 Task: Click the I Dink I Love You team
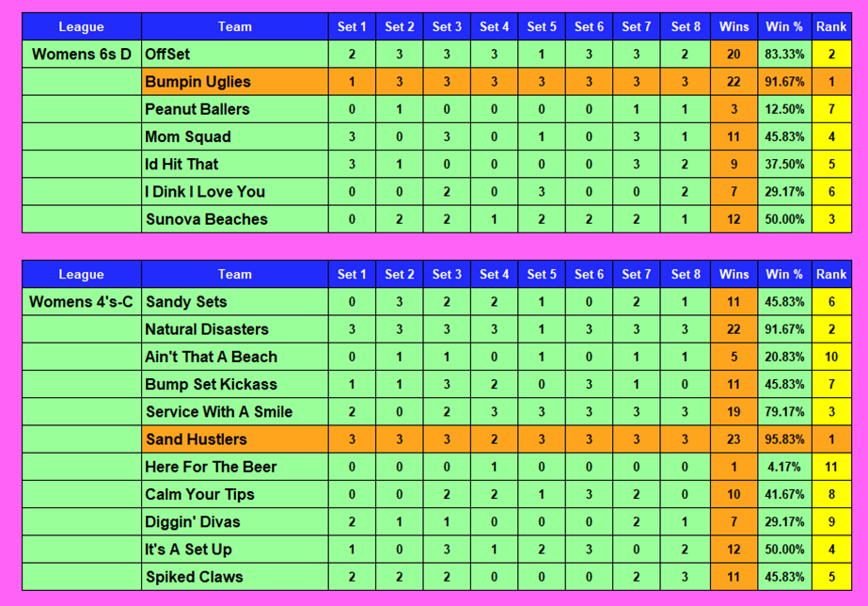204,192
